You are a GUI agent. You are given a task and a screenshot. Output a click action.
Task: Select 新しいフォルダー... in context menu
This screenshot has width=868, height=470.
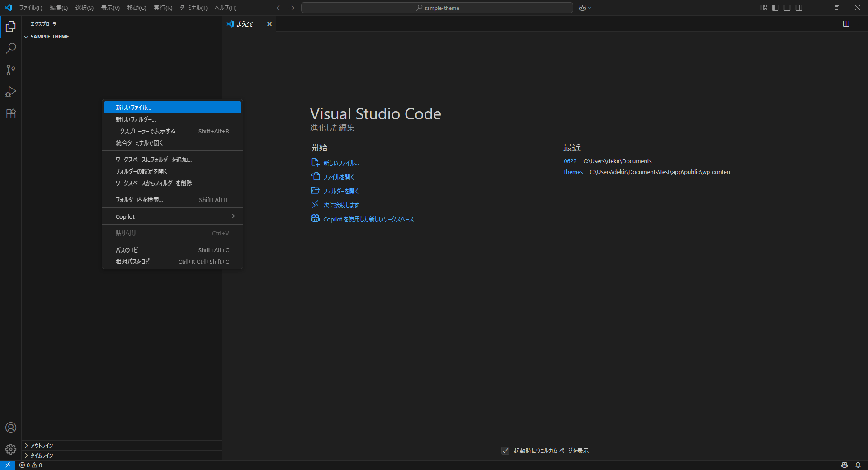coord(172,119)
